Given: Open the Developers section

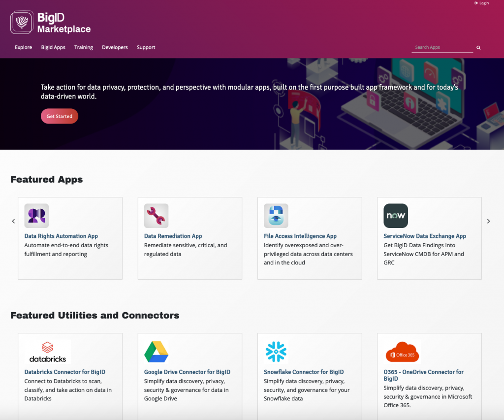Looking at the screenshot, I should (115, 47).
